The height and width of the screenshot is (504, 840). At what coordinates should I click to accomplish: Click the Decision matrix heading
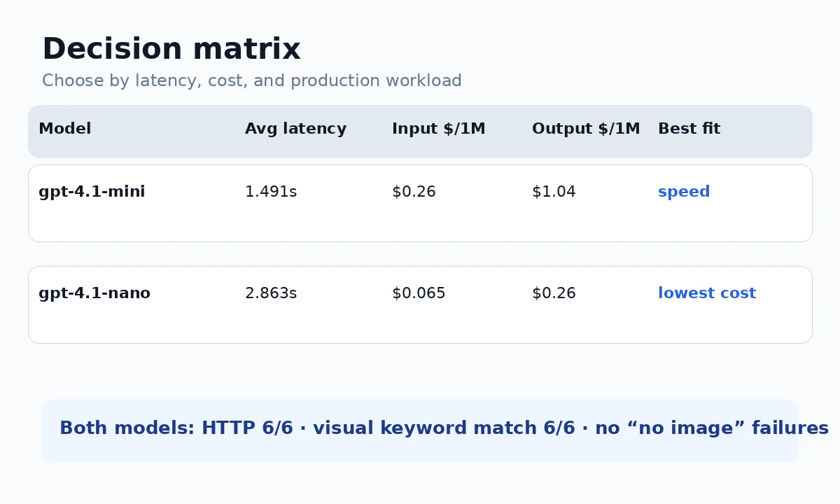coord(171,50)
